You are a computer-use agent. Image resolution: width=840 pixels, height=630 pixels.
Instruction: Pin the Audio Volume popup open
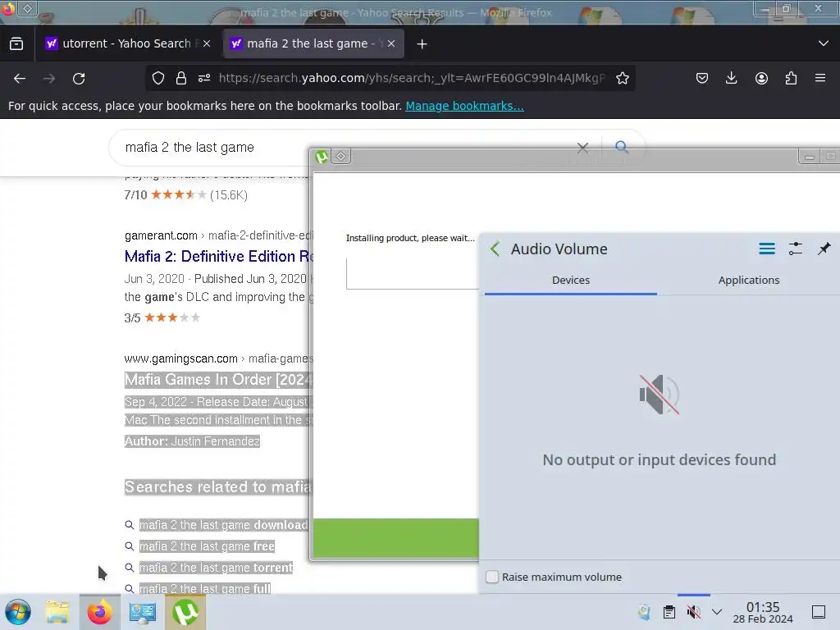click(824, 249)
